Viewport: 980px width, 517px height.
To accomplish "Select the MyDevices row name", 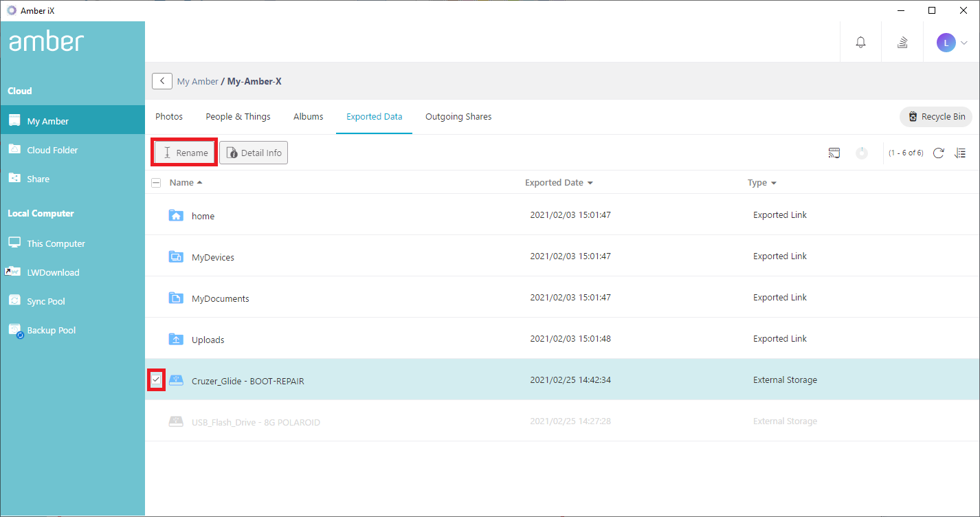I will pyautogui.click(x=213, y=257).
